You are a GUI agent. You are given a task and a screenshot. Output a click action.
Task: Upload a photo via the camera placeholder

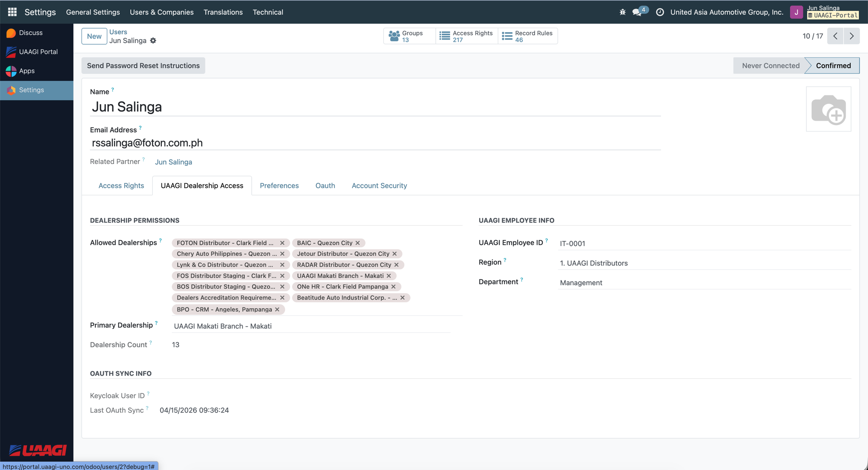click(x=829, y=109)
